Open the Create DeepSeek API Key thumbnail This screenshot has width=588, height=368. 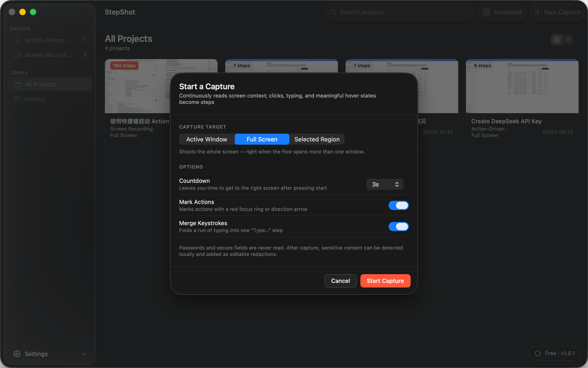click(x=522, y=86)
